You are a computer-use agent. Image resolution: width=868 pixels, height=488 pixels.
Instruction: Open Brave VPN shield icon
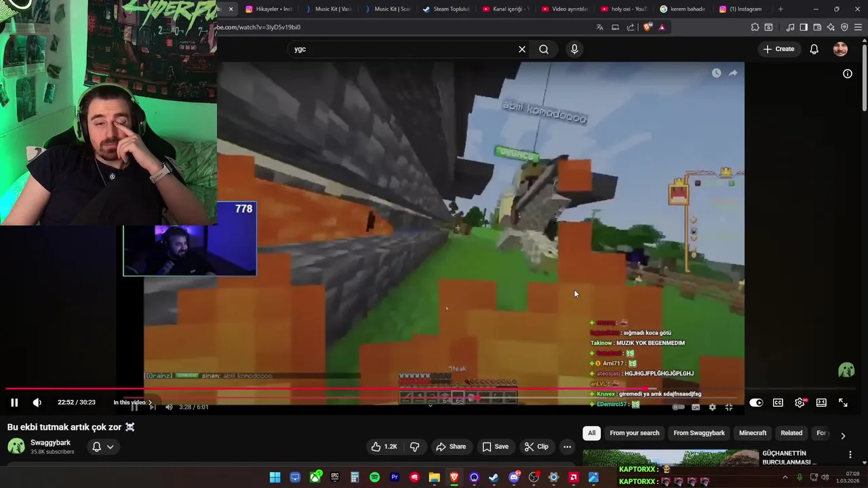(x=844, y=27)
